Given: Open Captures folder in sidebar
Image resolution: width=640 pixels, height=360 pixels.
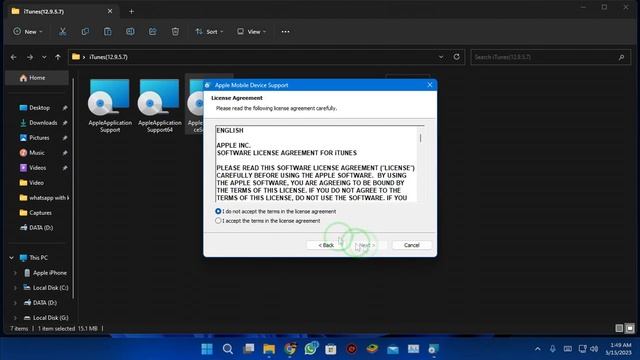Looking at the screenshot, I should click(40, 213).
